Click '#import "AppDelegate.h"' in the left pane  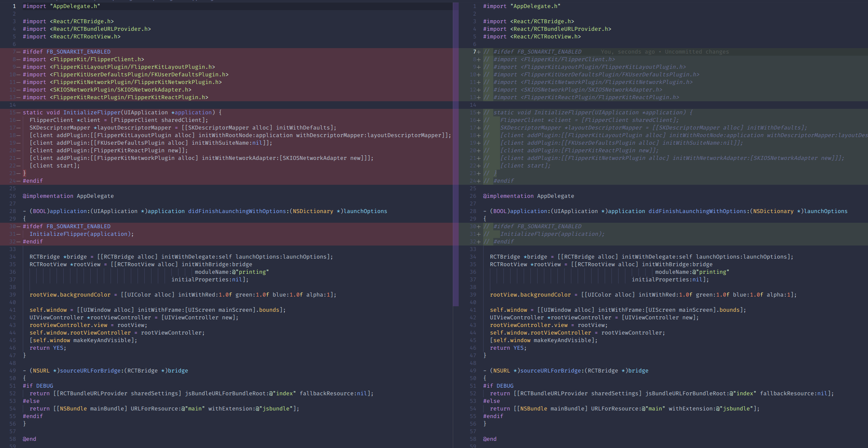(62, 6)
